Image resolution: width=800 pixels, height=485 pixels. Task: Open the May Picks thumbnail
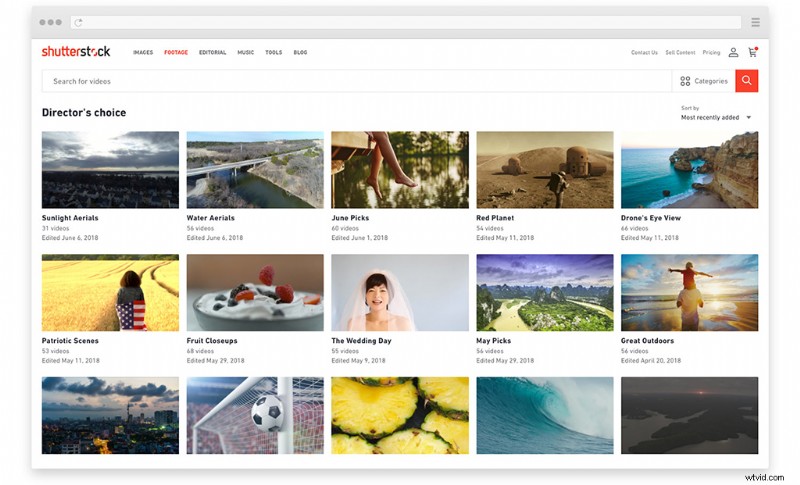point(545,293)
